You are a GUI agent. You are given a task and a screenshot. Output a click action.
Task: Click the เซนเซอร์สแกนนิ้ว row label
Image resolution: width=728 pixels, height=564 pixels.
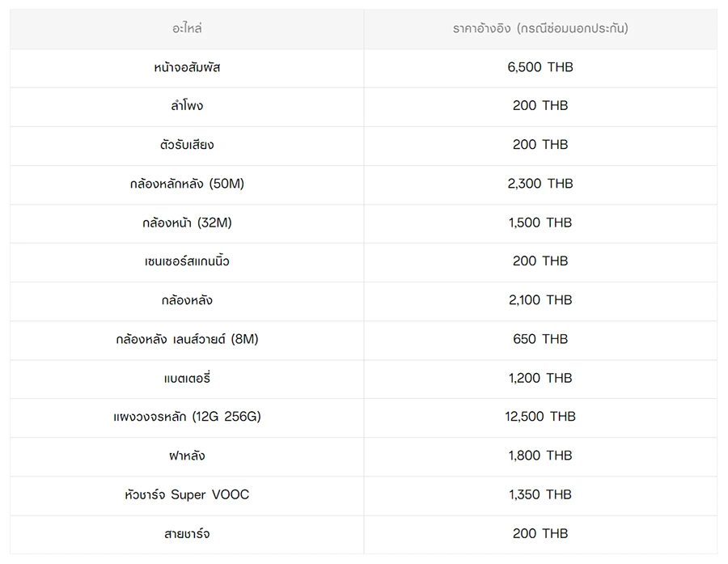pos(187,261)
